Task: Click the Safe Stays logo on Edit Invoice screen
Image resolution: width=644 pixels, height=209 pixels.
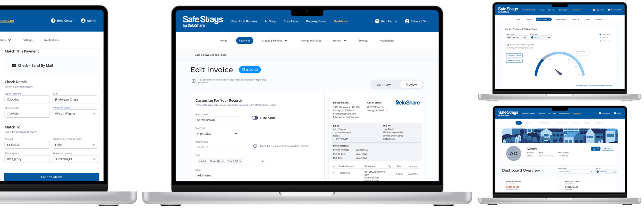Action: (203, 21)
